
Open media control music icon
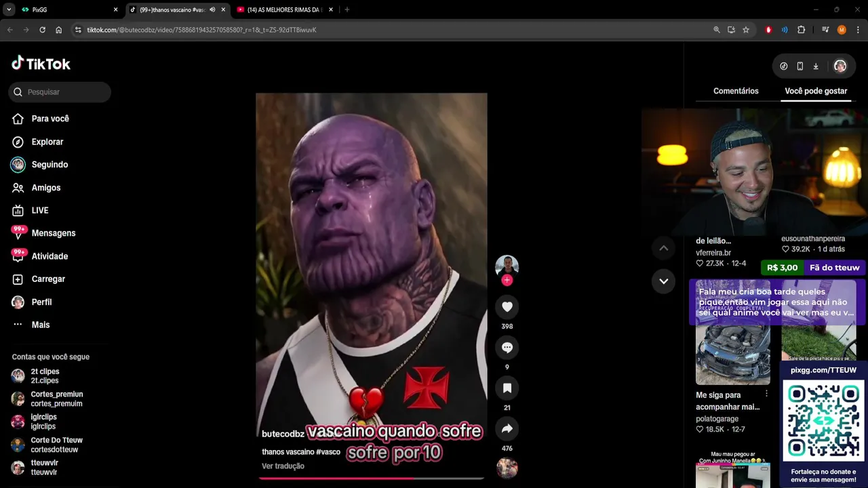825,30
